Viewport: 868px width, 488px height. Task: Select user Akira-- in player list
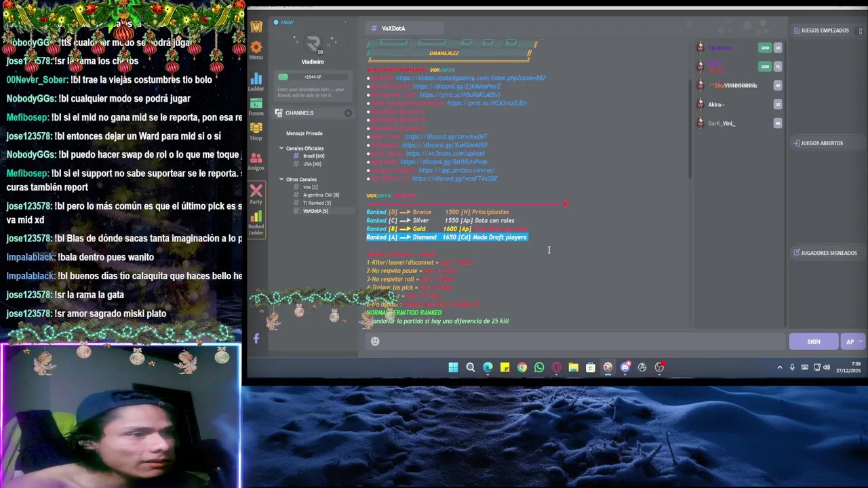click(x=716, y=104)
